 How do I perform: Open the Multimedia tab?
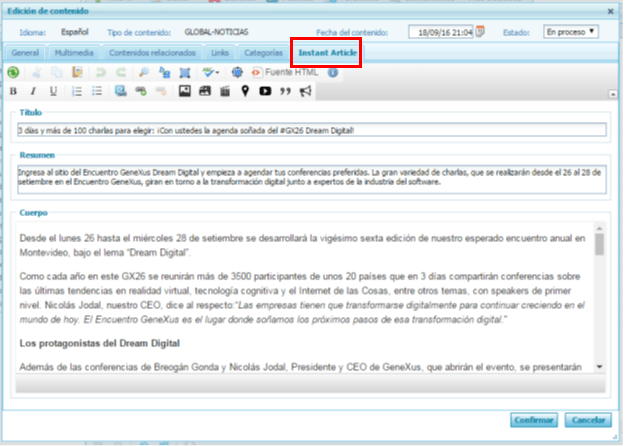click(x=77, y=51)
